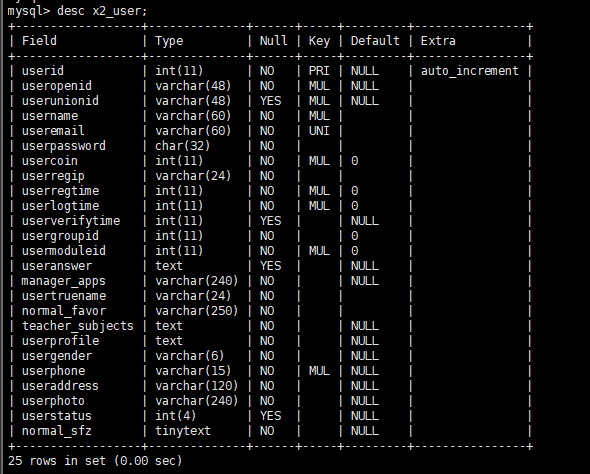
Task: Click the useropenid field name
Action: (x=57, y=86)
